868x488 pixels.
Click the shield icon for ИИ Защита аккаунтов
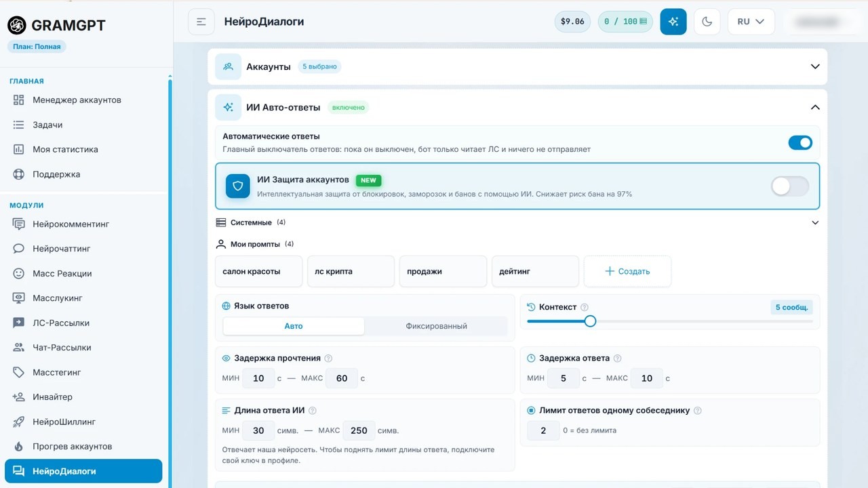pyautogui.click(x=238, y=186)
